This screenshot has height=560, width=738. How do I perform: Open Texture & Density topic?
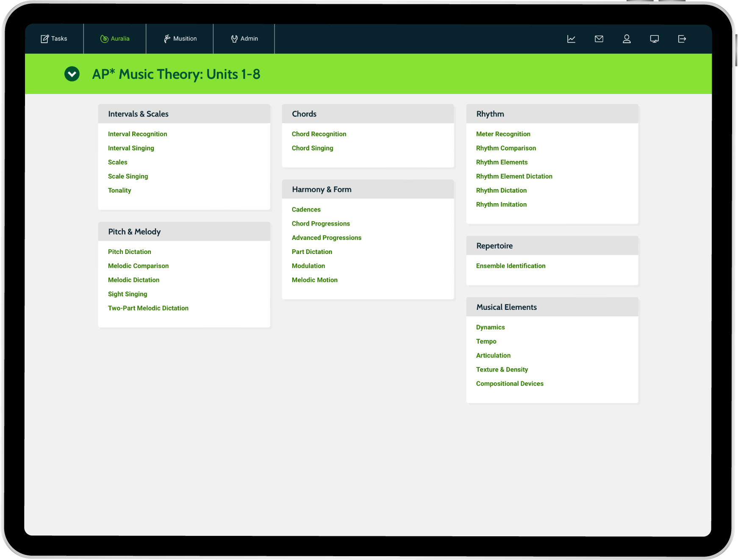point(502,370)
